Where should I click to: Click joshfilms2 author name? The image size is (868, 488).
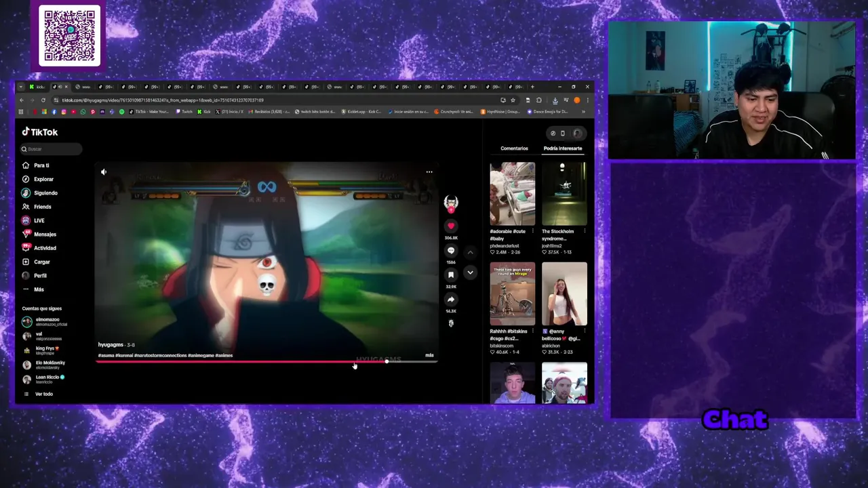click(552, 246)
